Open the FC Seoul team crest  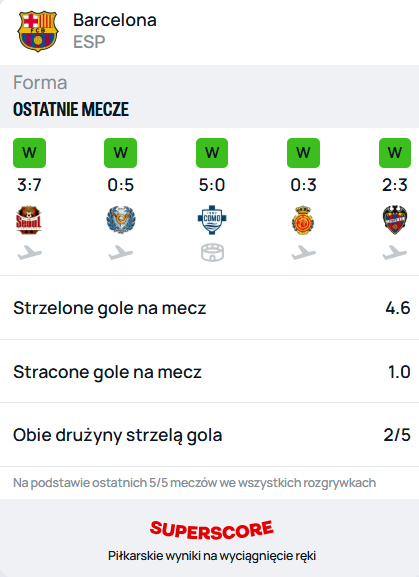click(x=29, y=220)
